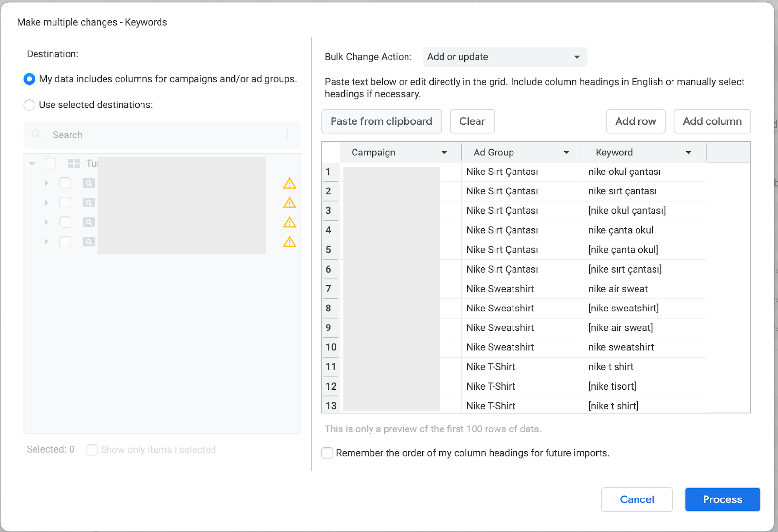Open the Bulk Change Action dropdown

point(505,57)
